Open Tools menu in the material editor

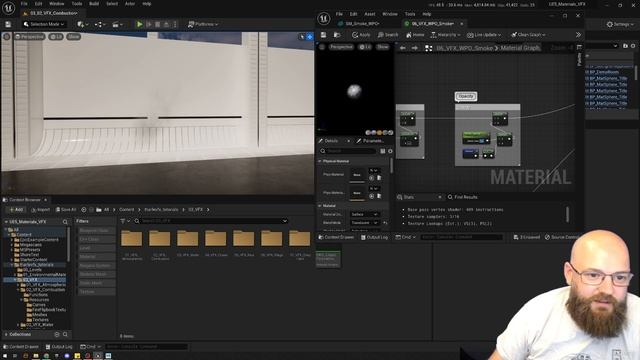click(410, 14)
